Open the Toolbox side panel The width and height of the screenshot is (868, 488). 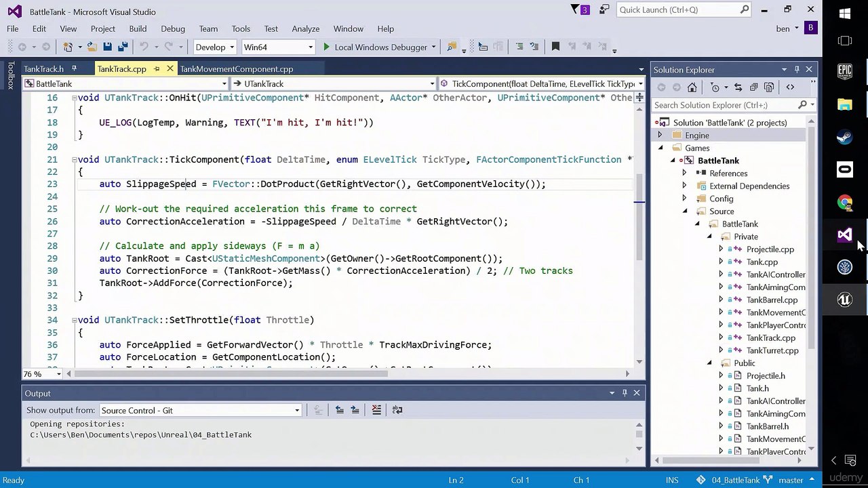(11, 76)
